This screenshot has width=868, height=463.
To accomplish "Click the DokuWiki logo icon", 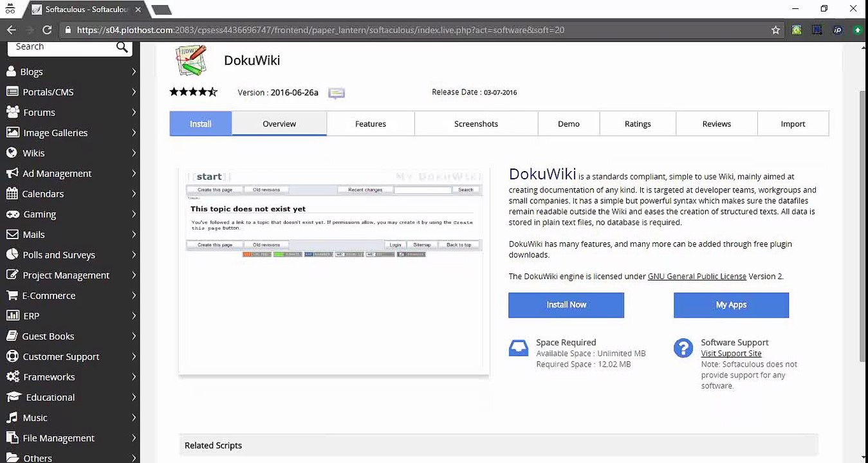I will pos(191,60).
